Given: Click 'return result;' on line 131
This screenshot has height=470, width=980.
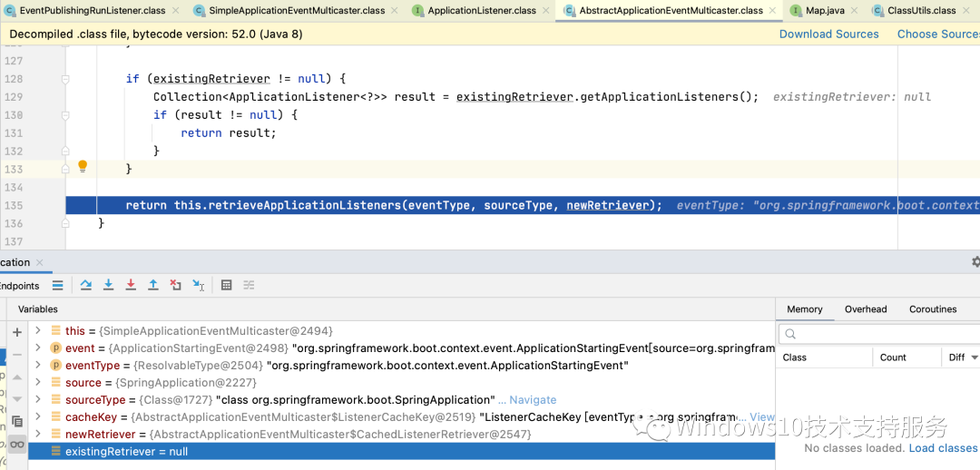Looking at the screenshot, I should coord(228,133).
